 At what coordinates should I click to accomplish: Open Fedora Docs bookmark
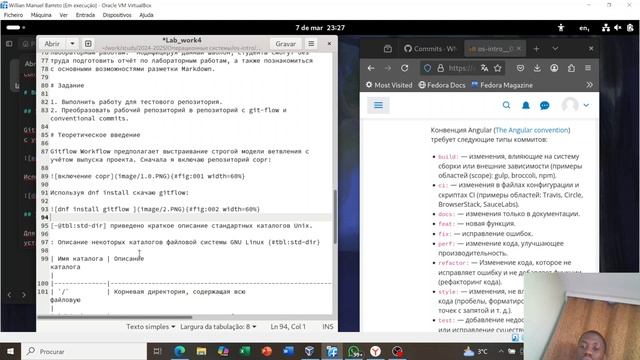442,85
